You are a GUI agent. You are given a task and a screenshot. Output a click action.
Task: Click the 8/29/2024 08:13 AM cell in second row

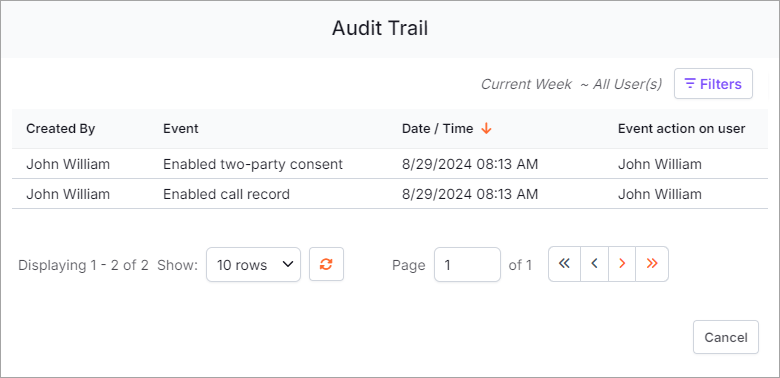[470, 193]
